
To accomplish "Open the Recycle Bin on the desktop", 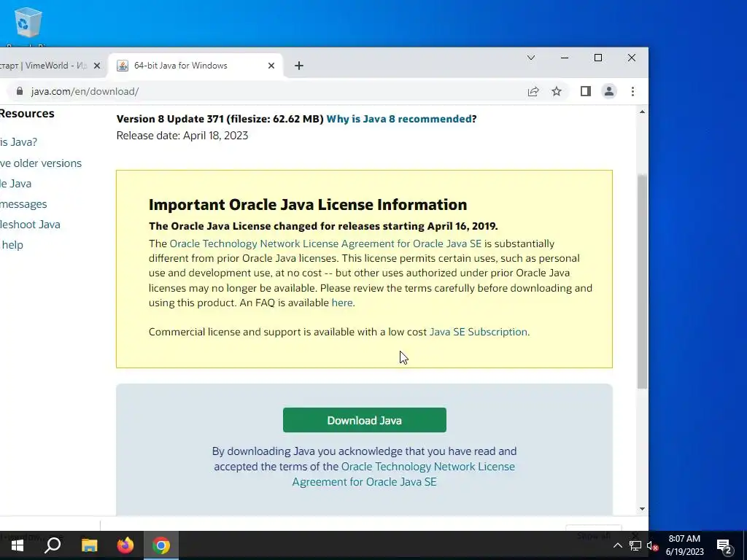I will pyautogui.click(x=28, y=23).
